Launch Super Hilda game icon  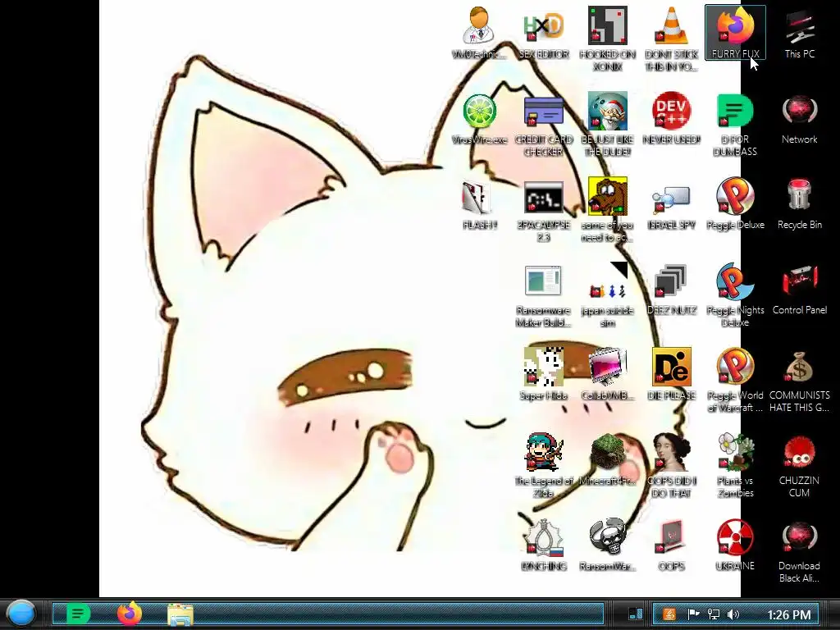click(543, 374)
